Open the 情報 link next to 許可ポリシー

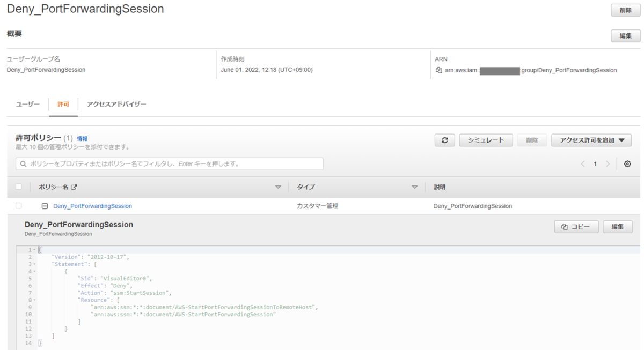click(x=82, y=138)
